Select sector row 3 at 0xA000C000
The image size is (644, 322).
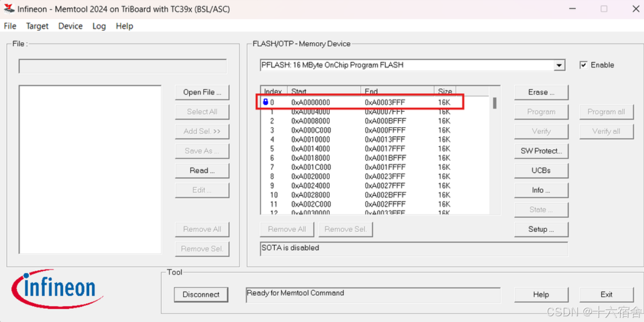pos(375,130)
